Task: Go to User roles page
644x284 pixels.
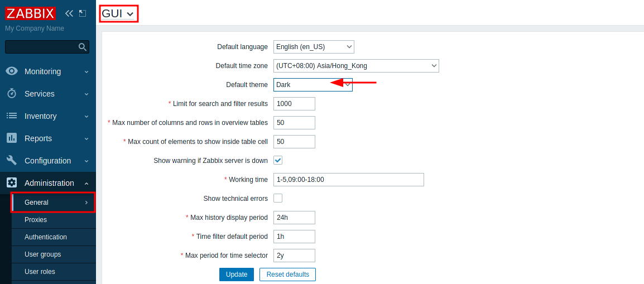Action: click(x=54, y=271)
